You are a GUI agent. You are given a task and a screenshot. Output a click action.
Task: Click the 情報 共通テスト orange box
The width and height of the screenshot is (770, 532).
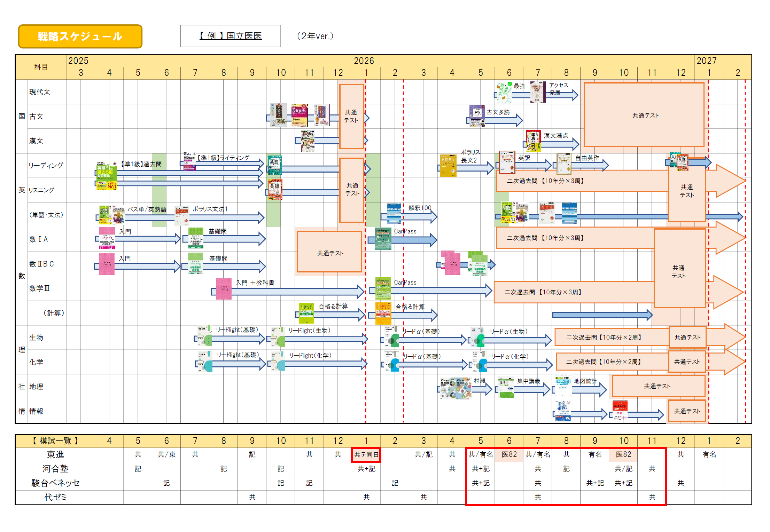[687, 411]
